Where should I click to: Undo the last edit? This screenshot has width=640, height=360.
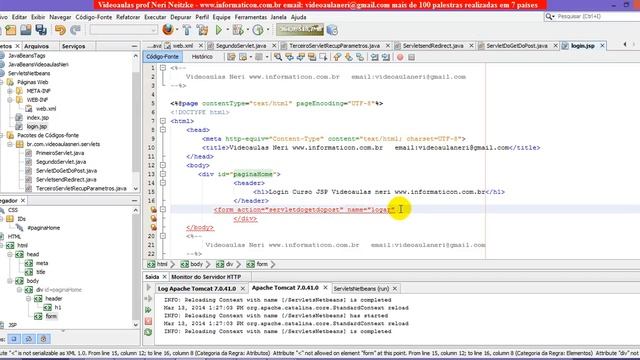pyautogui.click(x=60, y=30)
